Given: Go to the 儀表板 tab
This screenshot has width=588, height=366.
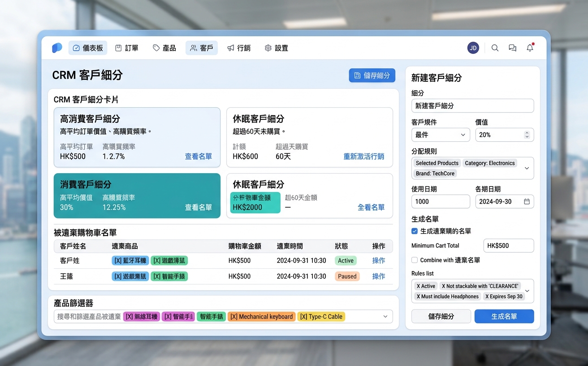Looking at the screenshot, I should click(x=88, y=48).
